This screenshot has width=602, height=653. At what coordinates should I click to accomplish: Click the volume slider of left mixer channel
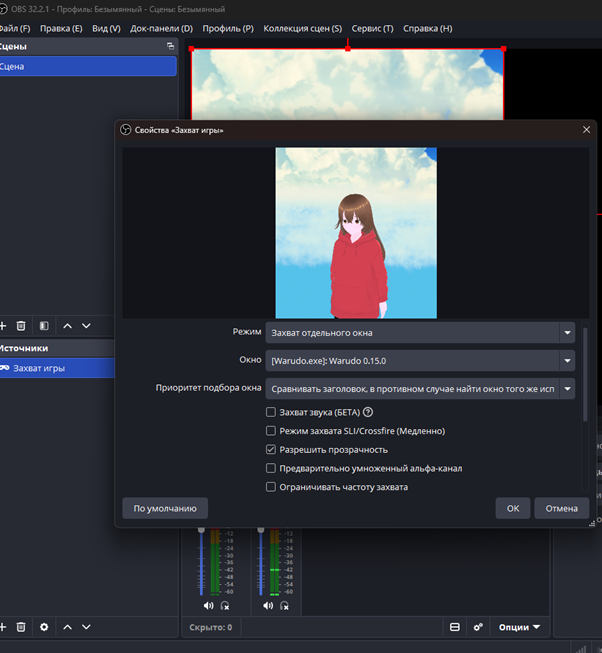[x=201, y=561]
